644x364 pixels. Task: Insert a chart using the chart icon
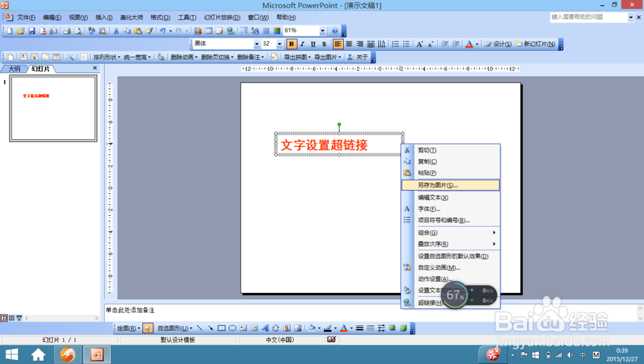(x=198, y=31)
